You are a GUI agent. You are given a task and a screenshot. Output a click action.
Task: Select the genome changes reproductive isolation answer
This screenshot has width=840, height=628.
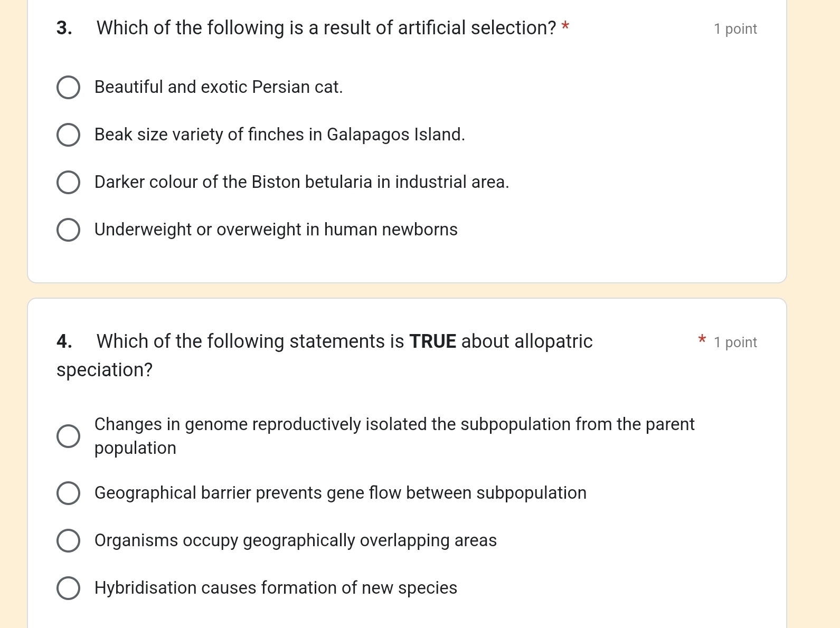pos(68,435)
